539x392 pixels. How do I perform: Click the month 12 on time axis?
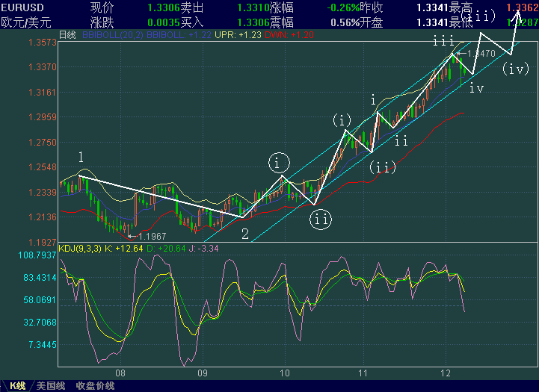446,373
